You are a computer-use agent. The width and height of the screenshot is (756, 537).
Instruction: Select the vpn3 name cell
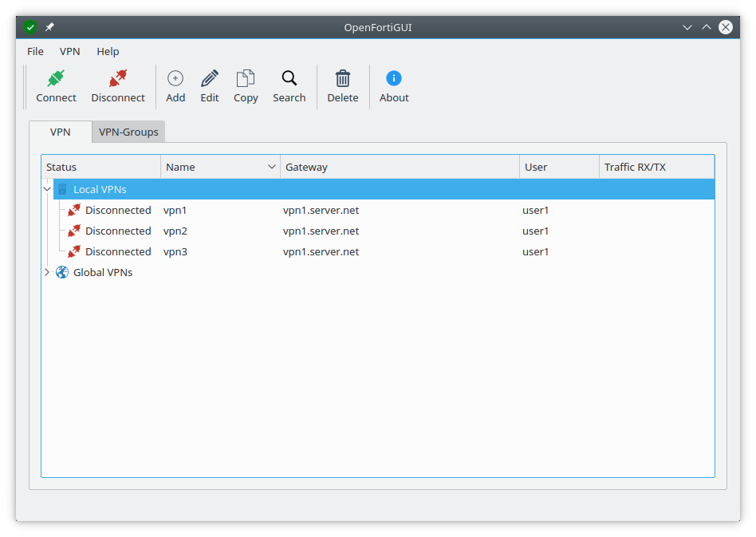(175, 252)
